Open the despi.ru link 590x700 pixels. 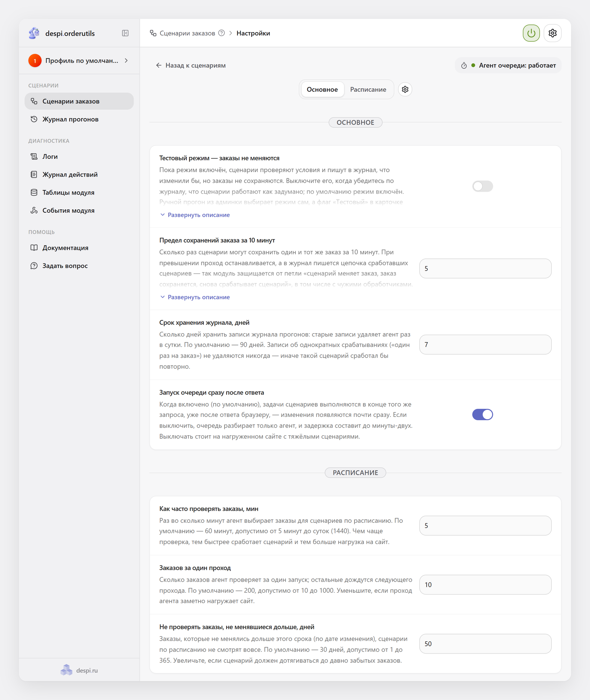[x=87, y=670]
